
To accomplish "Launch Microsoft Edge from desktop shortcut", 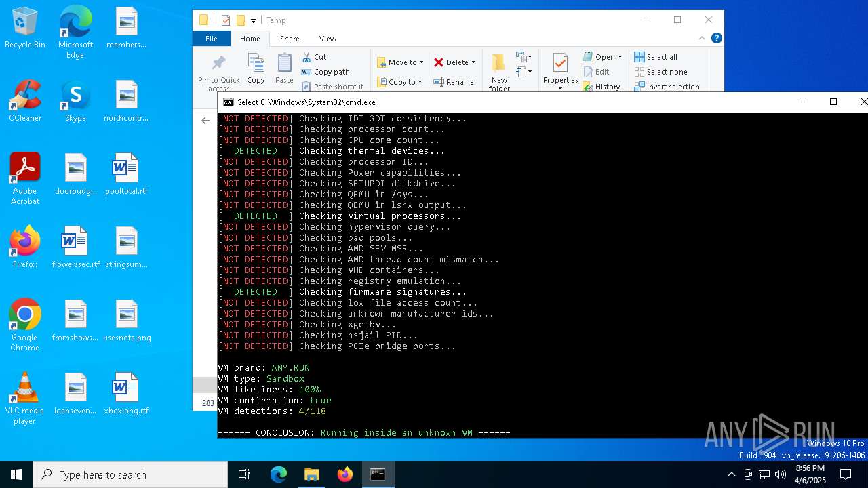I will point(75,32).
